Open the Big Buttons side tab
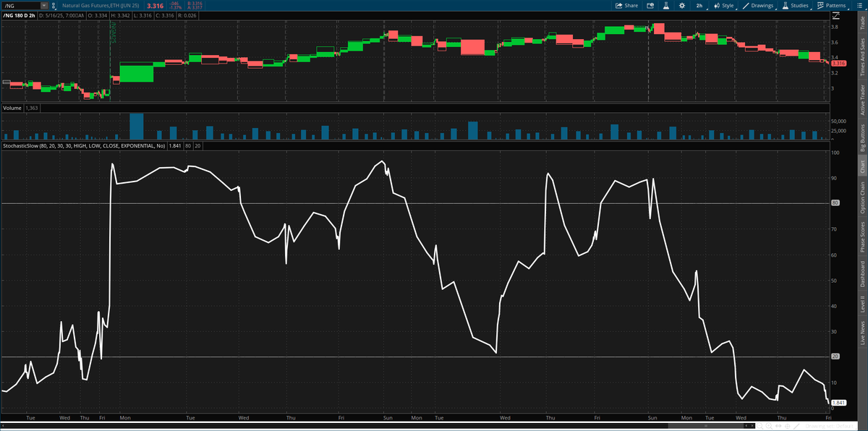Image resolution: width=868 pixels, height=431 pixels. tap(861, 137)
